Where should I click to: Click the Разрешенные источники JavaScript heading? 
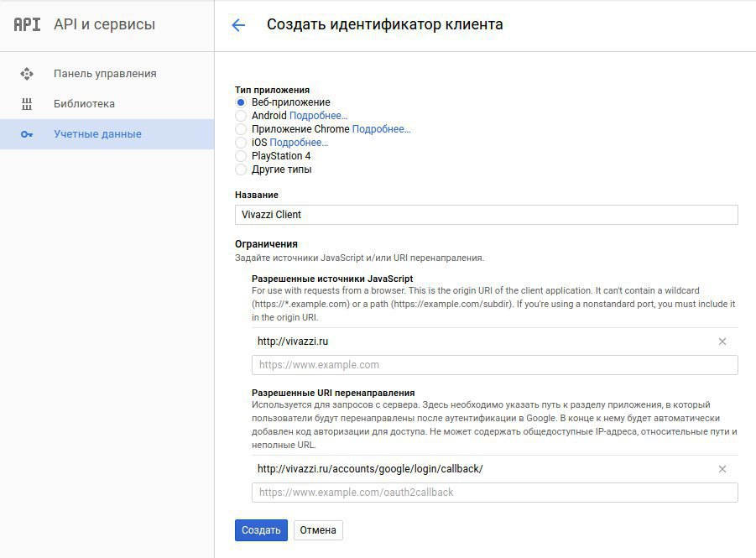click(332, 279)
